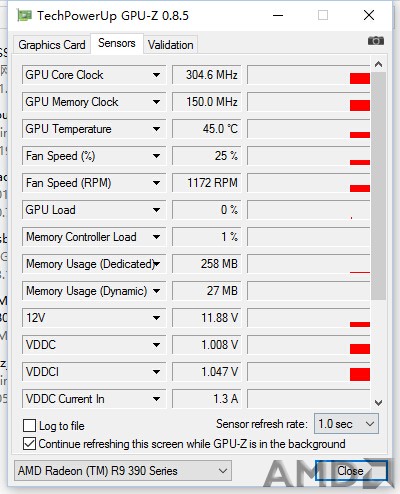Open AMD Radeon R9 390 Series selector
The width and height of the screenshot is (400, 494).
(123, 471)
